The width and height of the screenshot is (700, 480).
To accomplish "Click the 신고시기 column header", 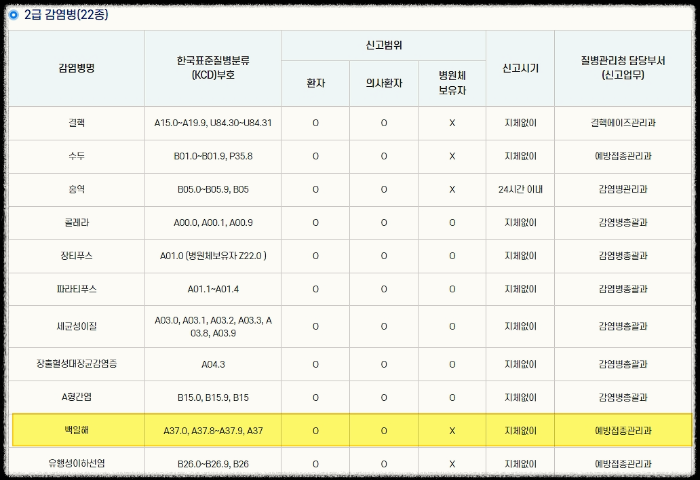I will click(521, 68).
